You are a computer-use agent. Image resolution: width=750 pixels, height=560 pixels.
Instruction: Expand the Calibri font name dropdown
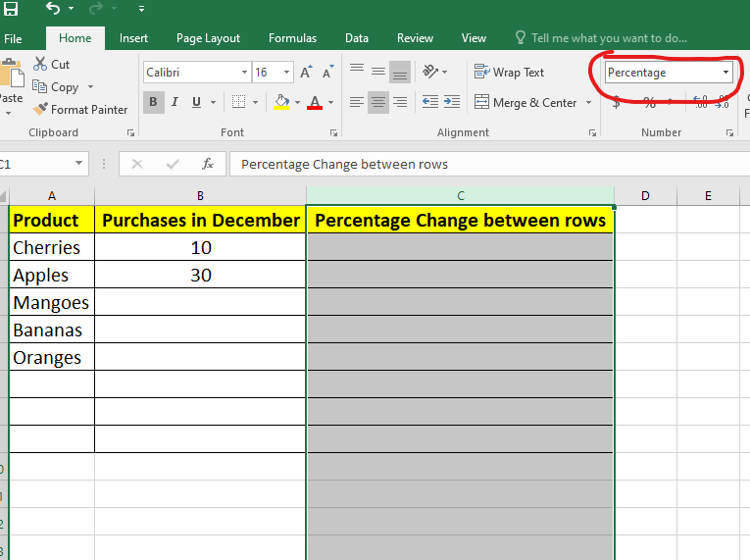pos(244,73)
